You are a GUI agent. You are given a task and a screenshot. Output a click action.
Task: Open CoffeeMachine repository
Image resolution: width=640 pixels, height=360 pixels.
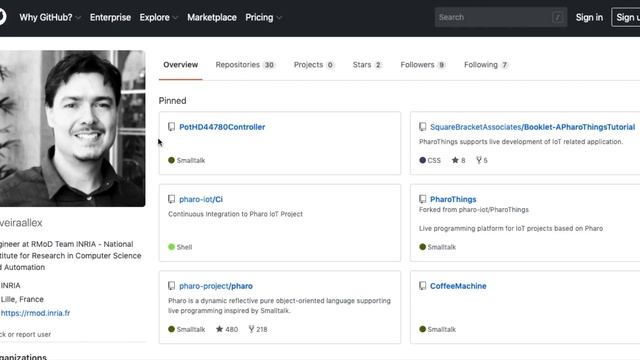coord(458,286)
